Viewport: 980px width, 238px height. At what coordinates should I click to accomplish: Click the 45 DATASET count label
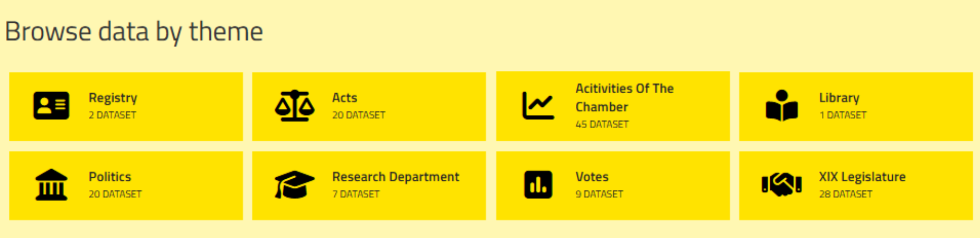pyautogui.click(x=602, y=124)
